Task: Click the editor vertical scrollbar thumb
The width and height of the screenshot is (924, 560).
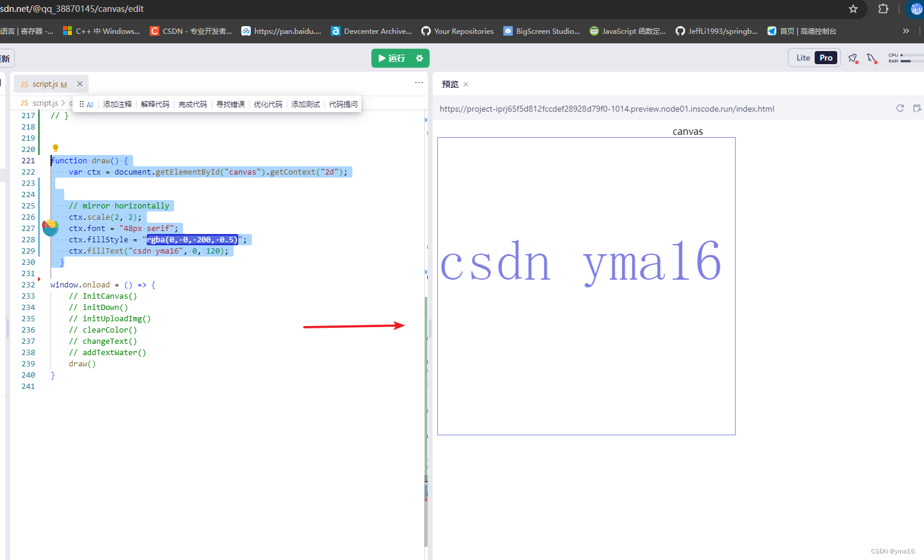Action: [426, 511]
